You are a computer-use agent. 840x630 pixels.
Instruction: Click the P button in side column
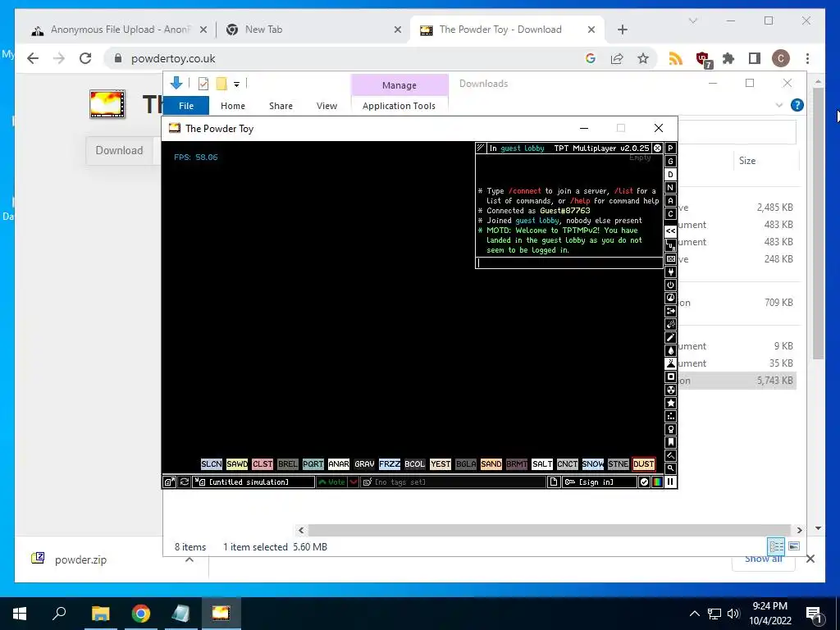click(670, 148)
